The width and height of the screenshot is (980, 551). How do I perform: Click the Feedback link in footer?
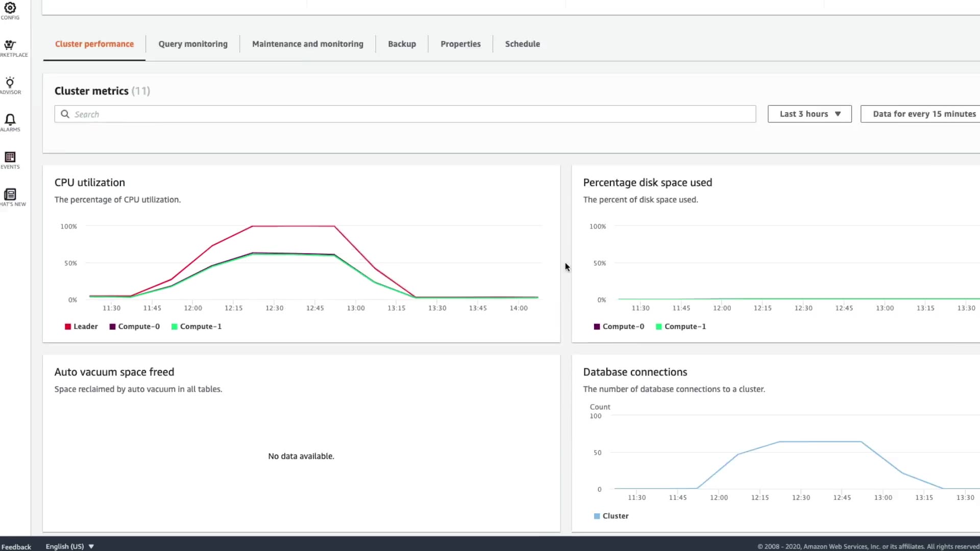click(x=16, y=547)
